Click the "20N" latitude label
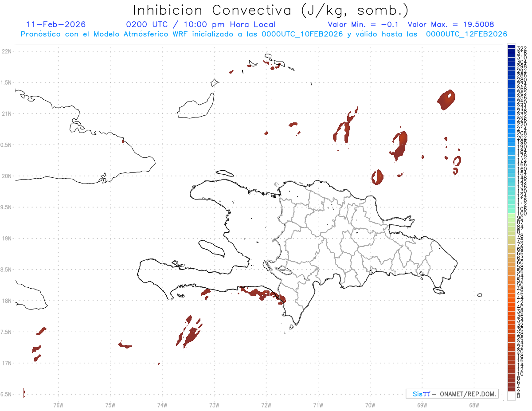Screen dimensions: 532x411 [7, 176]
